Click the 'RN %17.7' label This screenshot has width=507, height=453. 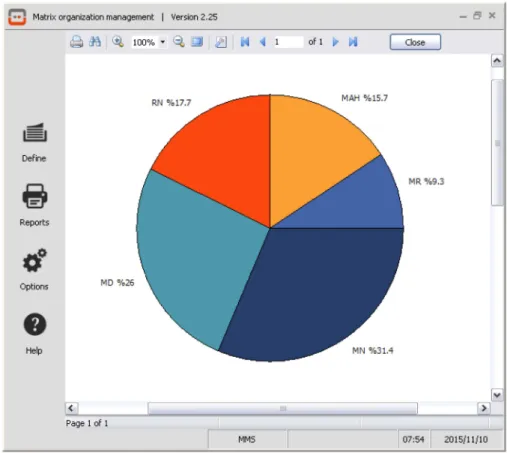pyautogui.click(x=171, y=103)
